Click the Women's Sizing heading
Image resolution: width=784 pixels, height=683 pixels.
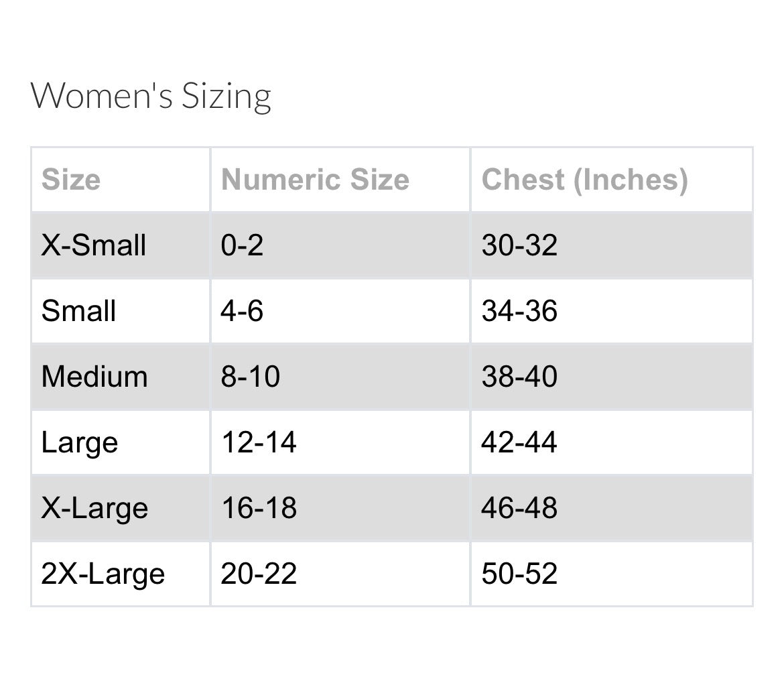[x=151, y=96]
